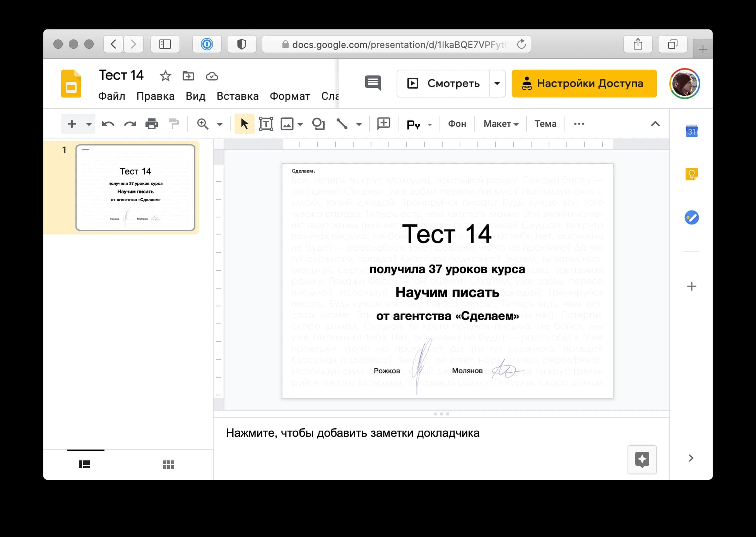The width and height of the screenshot is (756, 537).
Task: Open the Файл menu
Action: tap(111, 96)
